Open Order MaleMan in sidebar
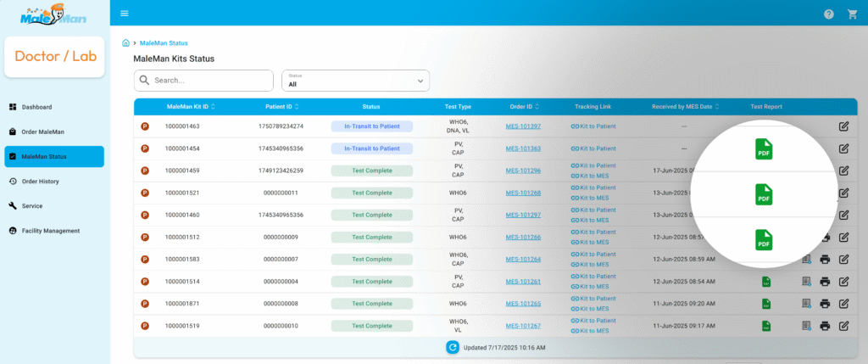 [54, 132]
